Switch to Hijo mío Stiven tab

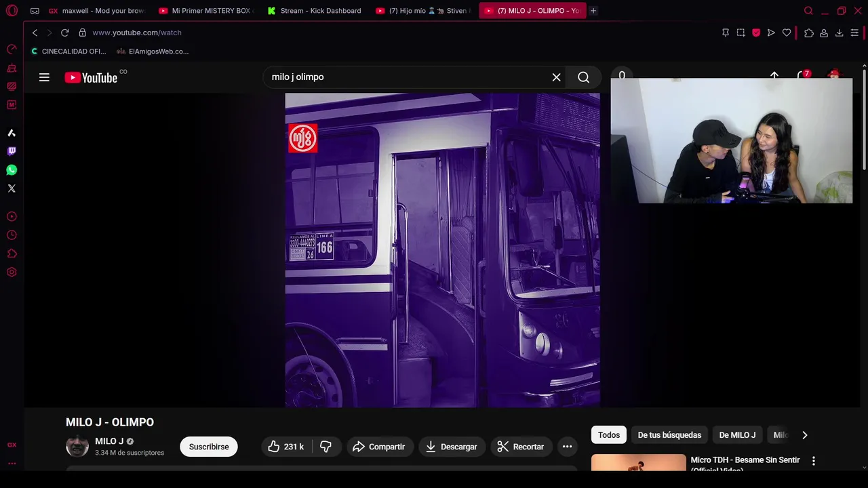click(424, 11)
